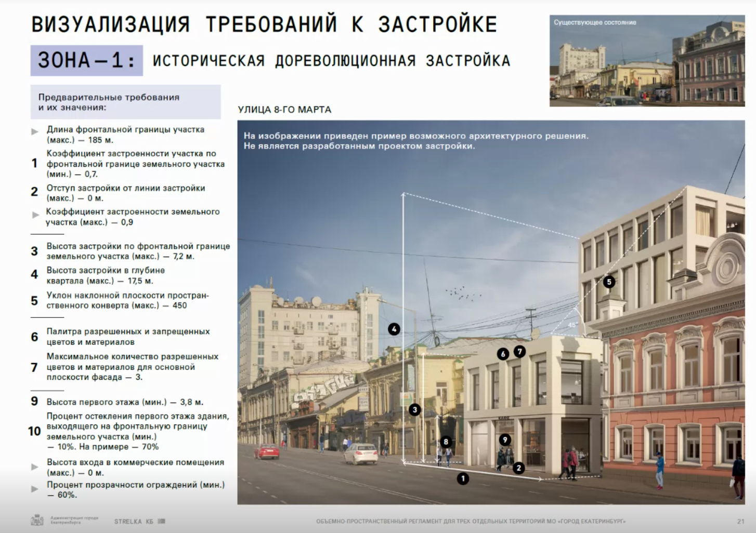The image size is (756, 533).
Task: Click the list number 6 beside 'Палитра разрешенных'
Action: (34, 337)
